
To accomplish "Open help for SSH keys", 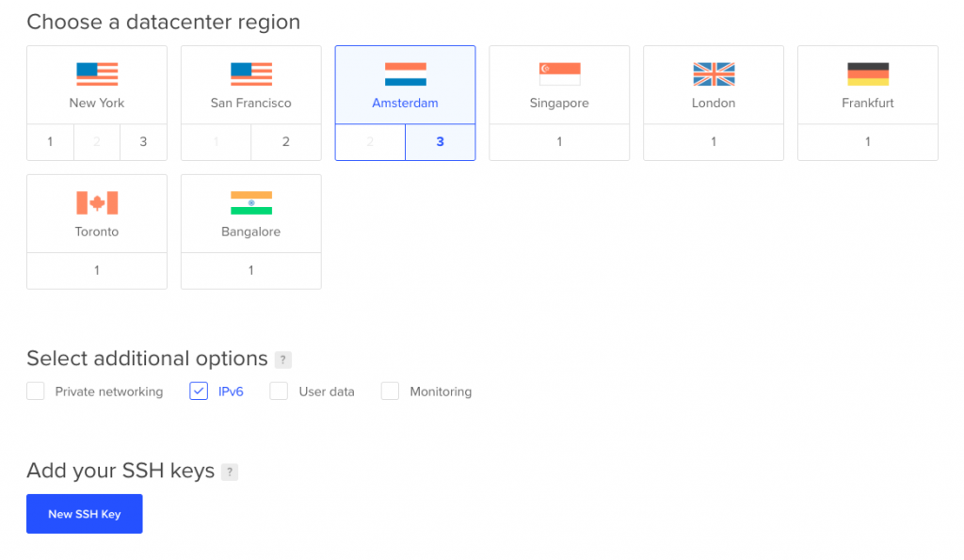I will click(230, 472).
